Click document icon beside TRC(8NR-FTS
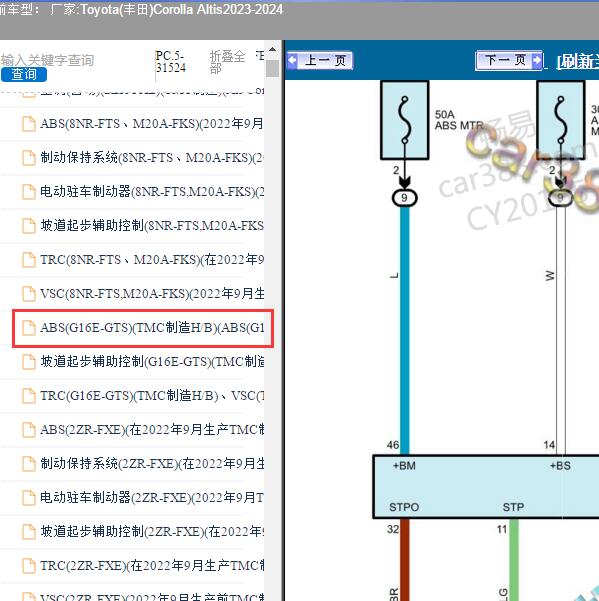Screen dimensions: 599x601 point(29,260)
